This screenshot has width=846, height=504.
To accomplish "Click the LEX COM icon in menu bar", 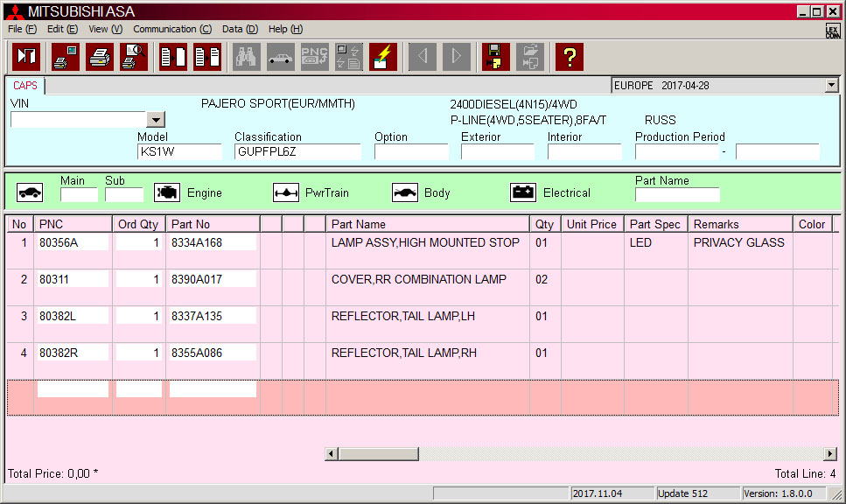I will (x=833, y=31).
